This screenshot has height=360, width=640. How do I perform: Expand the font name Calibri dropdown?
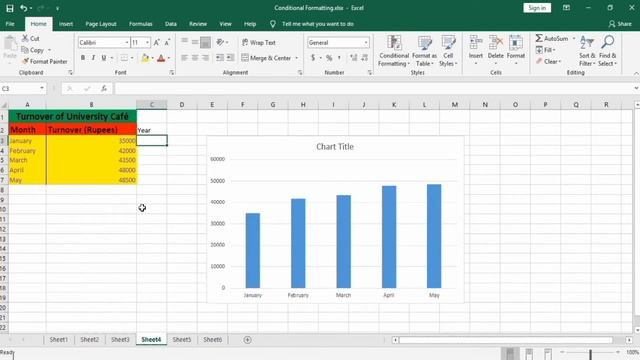tap(127, 42)
